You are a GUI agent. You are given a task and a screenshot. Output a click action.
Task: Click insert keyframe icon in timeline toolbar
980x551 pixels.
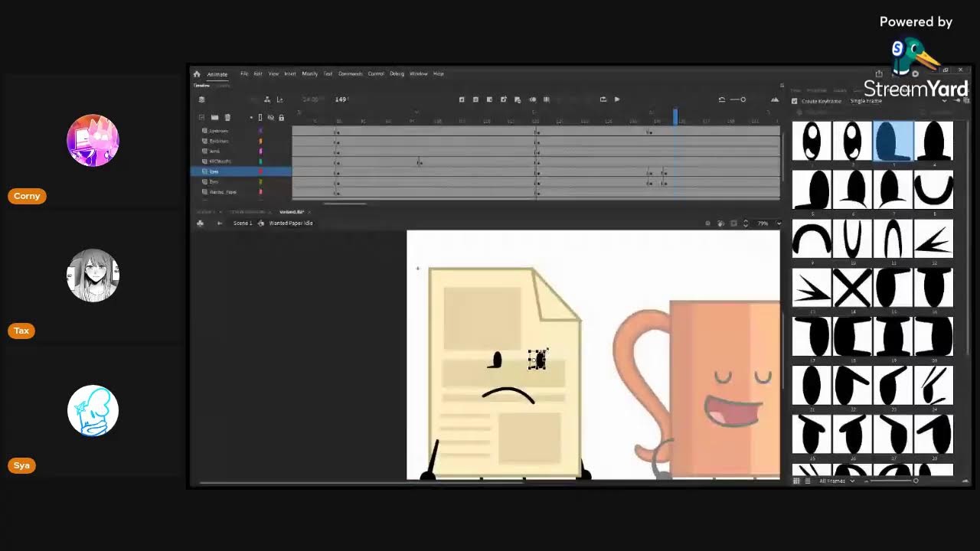(x=462, y=99)
